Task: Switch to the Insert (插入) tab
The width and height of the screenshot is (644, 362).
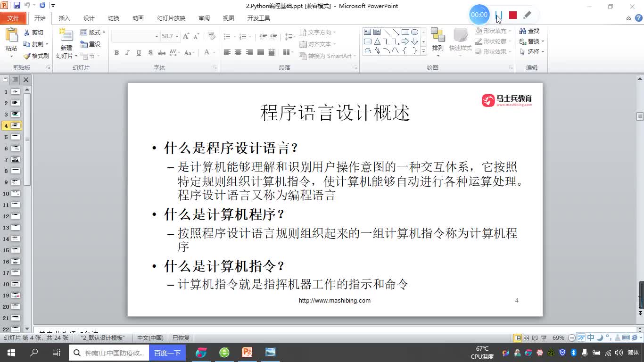Action: [64, 18]
